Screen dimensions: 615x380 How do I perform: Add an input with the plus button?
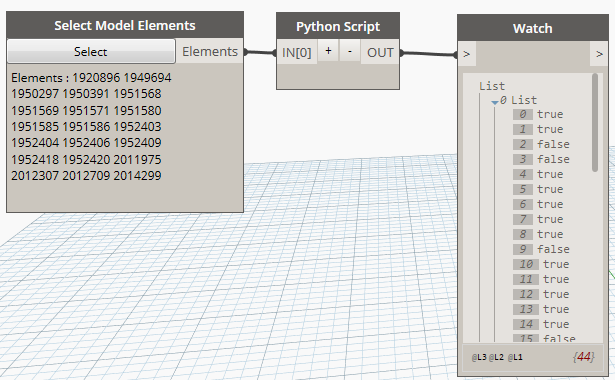(328, 51)
